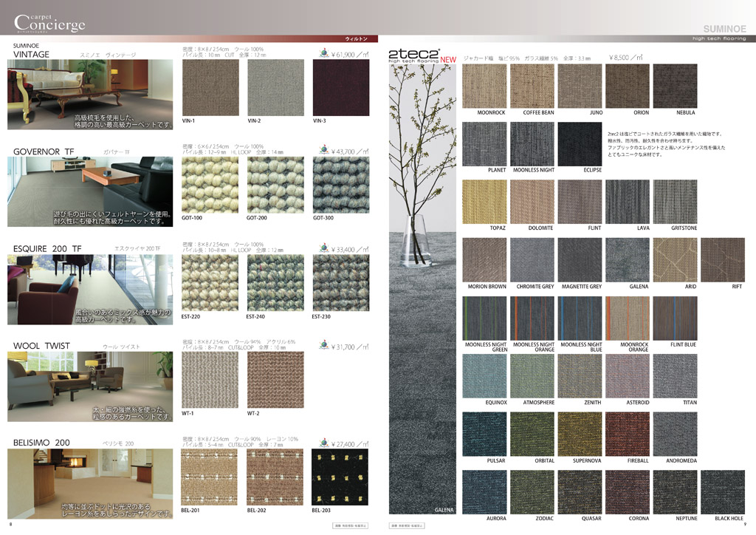
Task: Click the BELISIMO 200 product heading
Action: (x=41, y=443)
